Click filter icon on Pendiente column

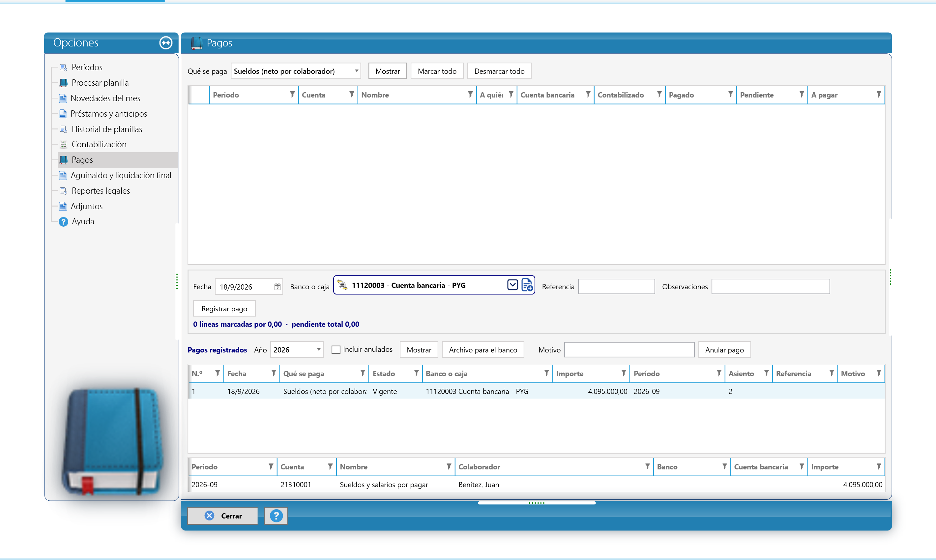(x=802, y=94)
